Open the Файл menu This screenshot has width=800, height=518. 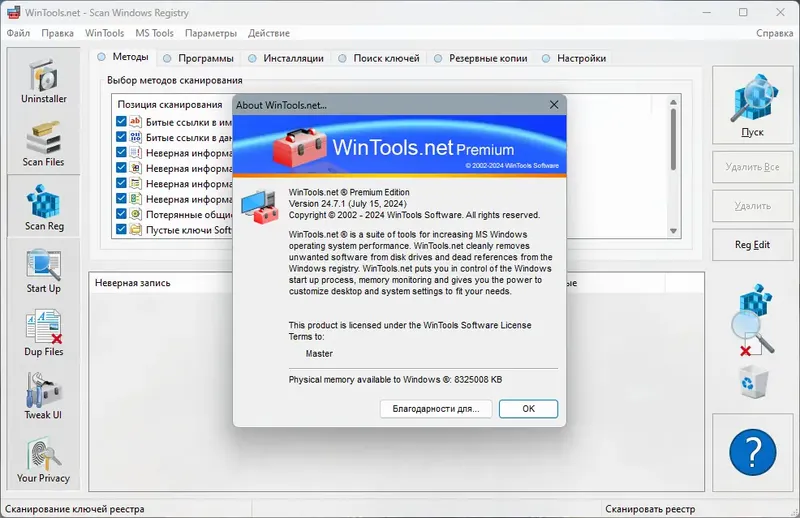(18, 33)
